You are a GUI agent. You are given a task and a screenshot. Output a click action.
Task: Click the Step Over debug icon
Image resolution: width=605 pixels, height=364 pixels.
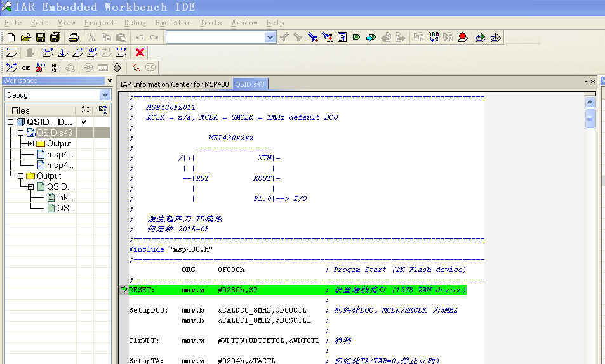48,53
